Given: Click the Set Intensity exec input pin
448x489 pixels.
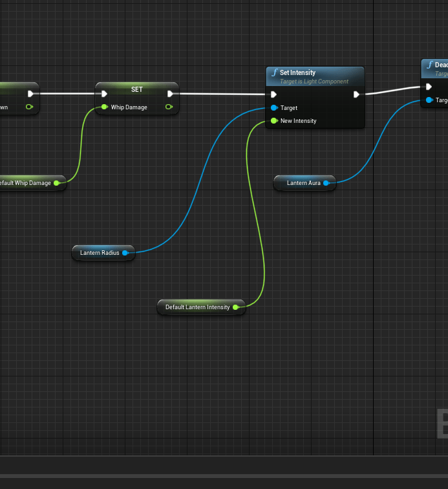Looking at the screenshot, I should 274,94.
